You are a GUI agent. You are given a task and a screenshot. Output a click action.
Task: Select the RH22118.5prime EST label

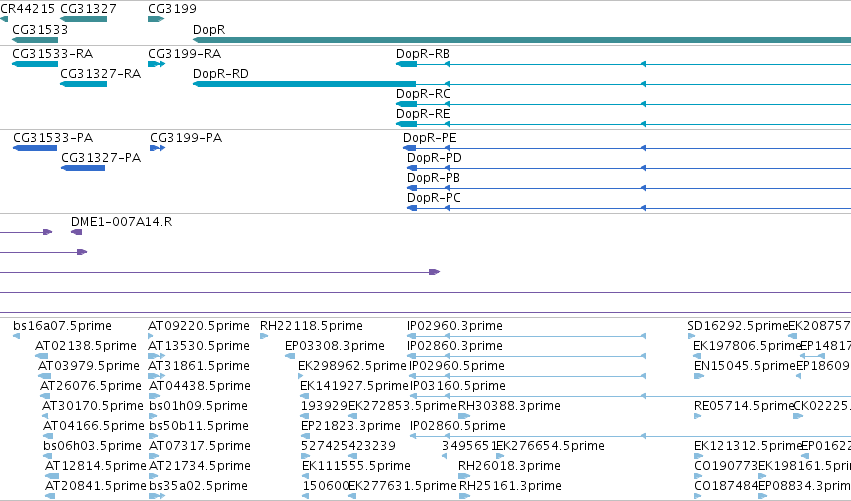pyautogui.click(x=311, y=326)
